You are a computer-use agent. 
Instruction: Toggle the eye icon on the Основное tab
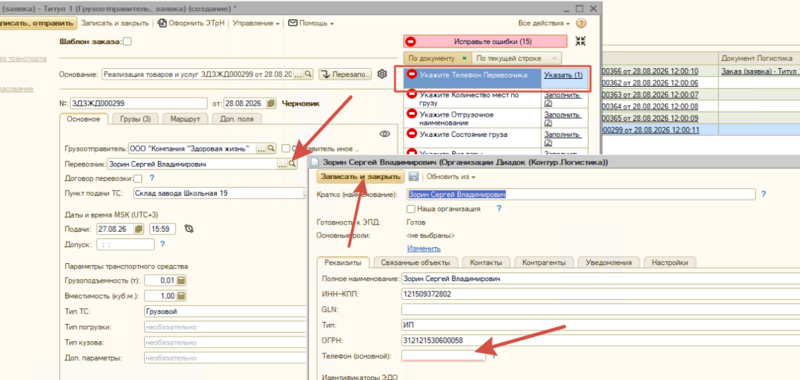pyautogui.click(x=385, y=134)
